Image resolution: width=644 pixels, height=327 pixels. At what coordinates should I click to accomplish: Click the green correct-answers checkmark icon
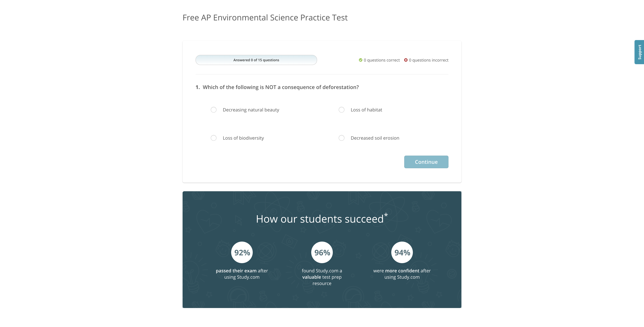361,60
